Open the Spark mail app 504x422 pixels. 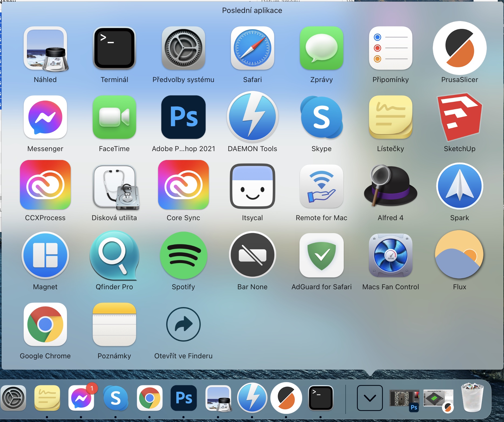(460, 186)
